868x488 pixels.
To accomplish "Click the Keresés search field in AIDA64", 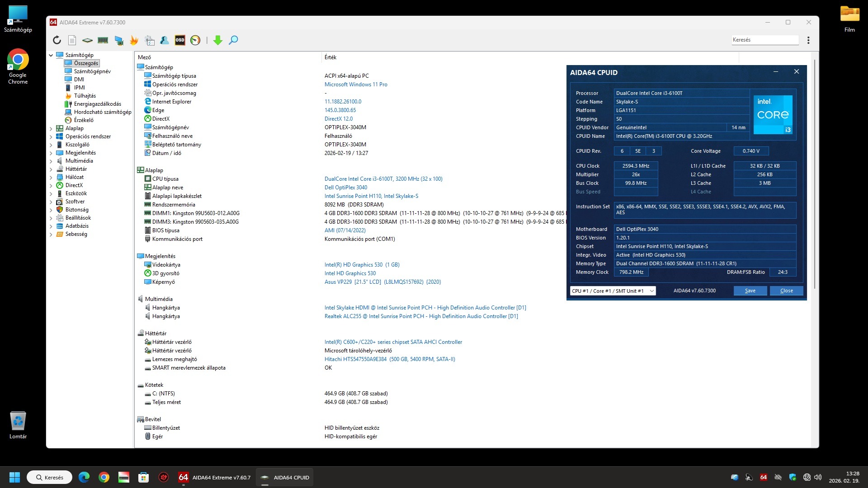I will 764,40.
